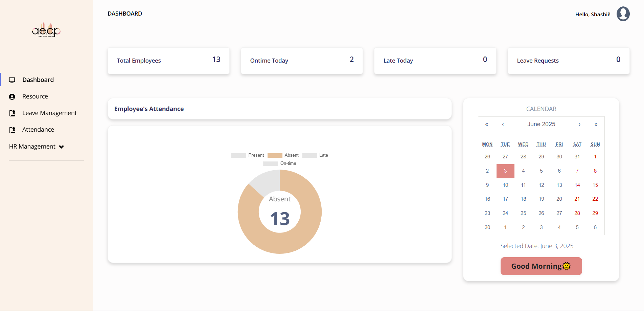This screenshot has height=311, width=644.
Task: Click the Dashboard monitor icon in sidebar
Action: pyautogui.click(x=12, y=80)
